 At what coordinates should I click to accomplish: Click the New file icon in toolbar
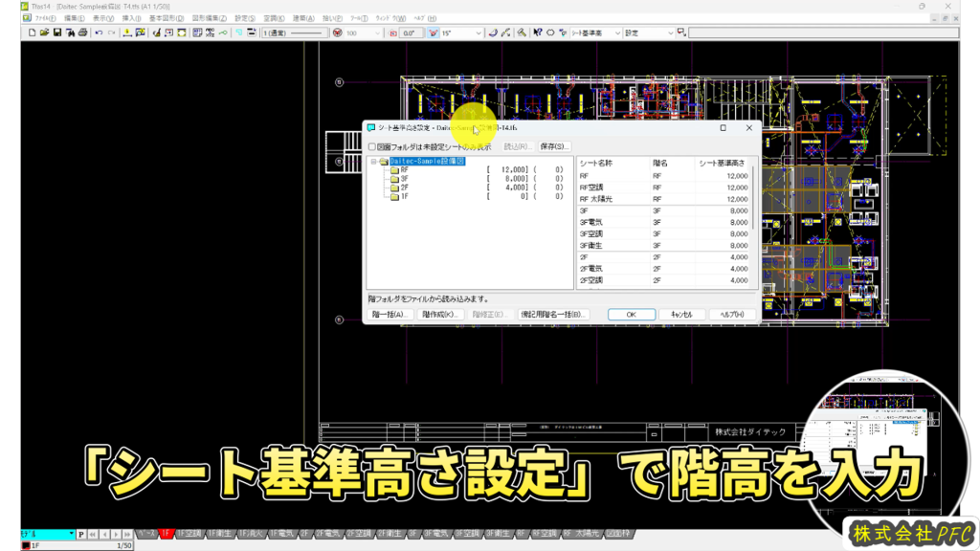click(x=32, y=33)
